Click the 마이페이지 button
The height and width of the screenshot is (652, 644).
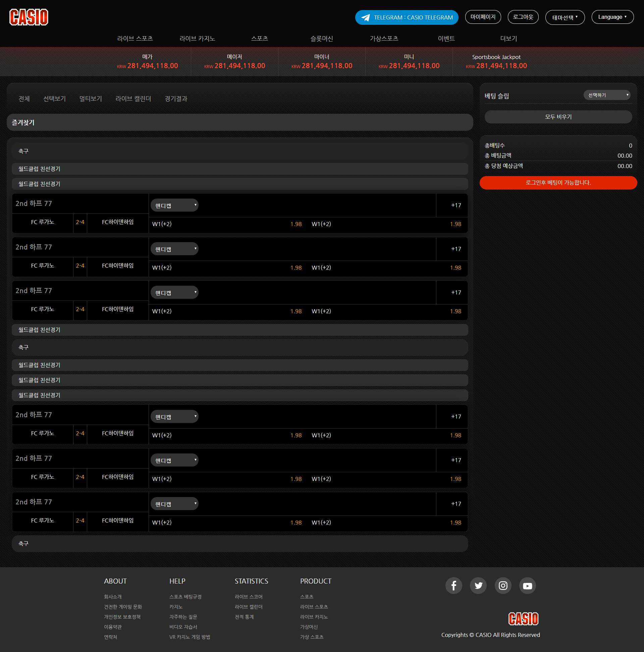483,17
